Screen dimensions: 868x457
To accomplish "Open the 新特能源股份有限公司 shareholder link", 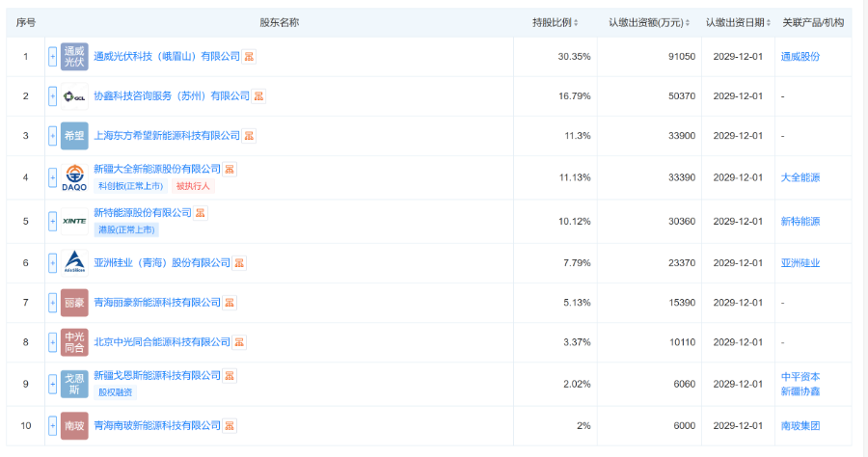I will point(142,212).
